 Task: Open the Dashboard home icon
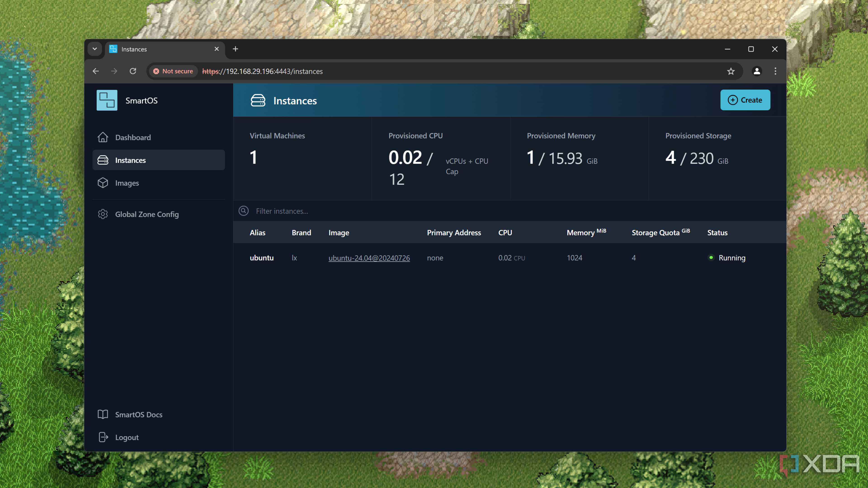103,137
